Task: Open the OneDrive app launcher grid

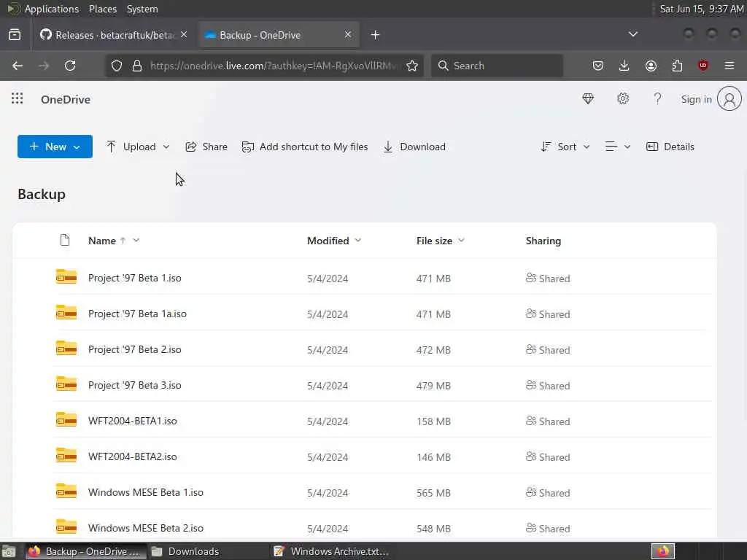Action: tap(18, 98)
